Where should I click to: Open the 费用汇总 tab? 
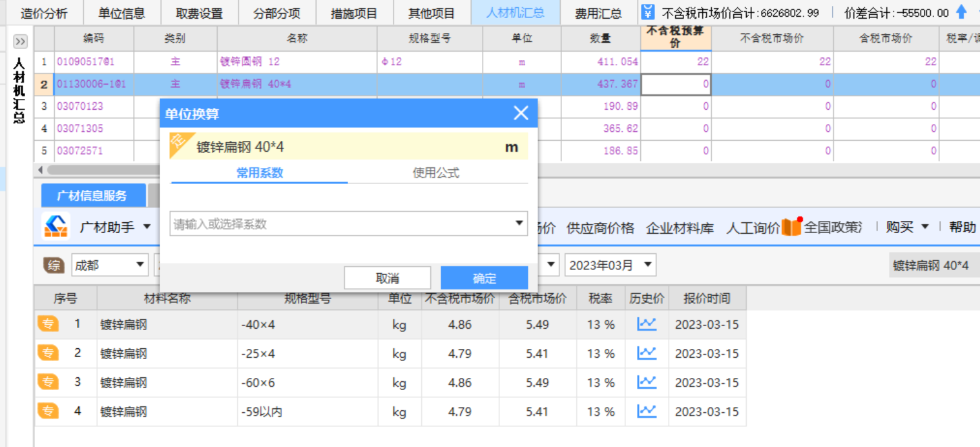coord(599,13)
